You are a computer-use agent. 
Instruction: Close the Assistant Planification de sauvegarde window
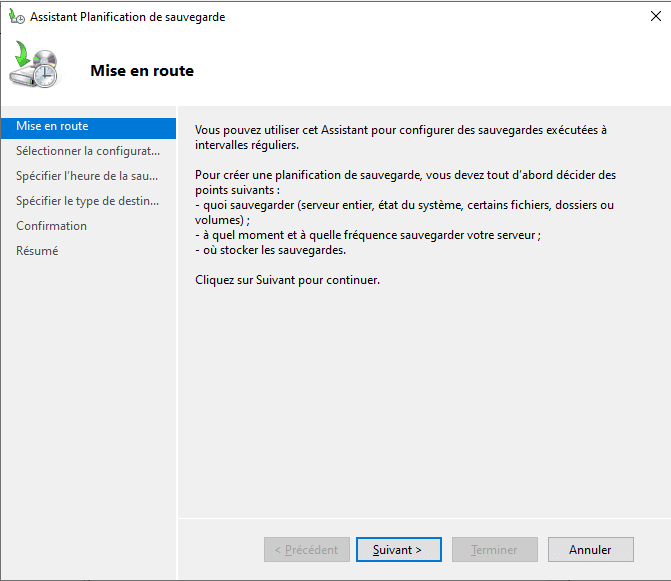point(655,17)
